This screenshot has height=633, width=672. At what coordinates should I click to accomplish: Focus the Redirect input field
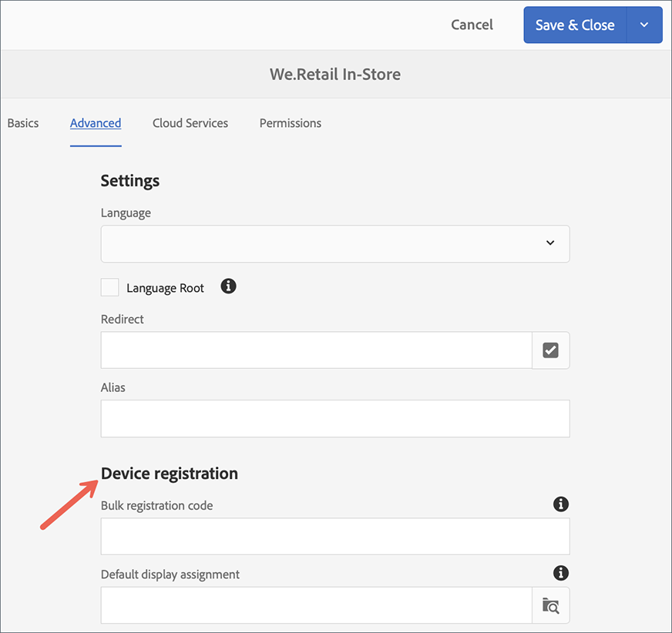click(316, 350)
